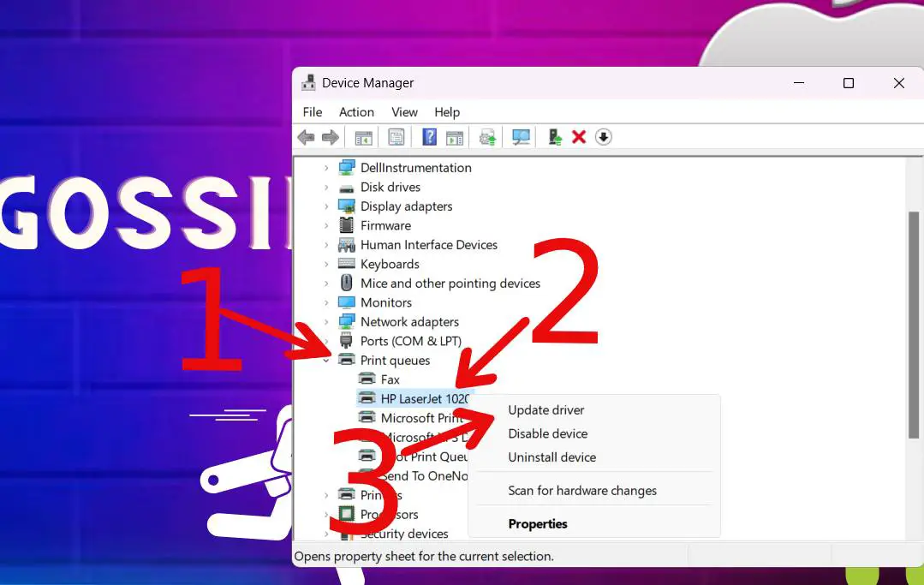Click the red X Uninstall device icon
Image resolution: width=924 pixels, height=585 pixels.
tap(579, 136)
